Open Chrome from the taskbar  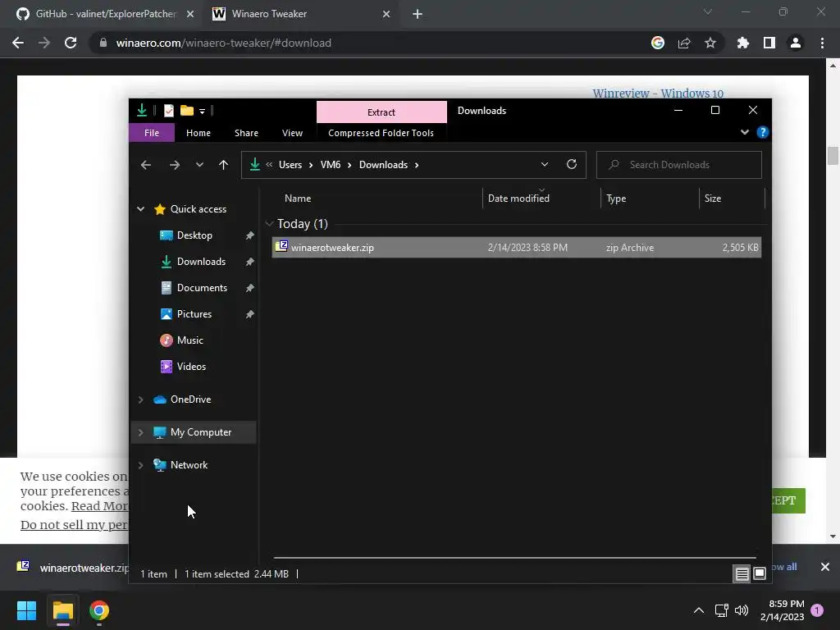pyautogui.click(x=99, y=610)
